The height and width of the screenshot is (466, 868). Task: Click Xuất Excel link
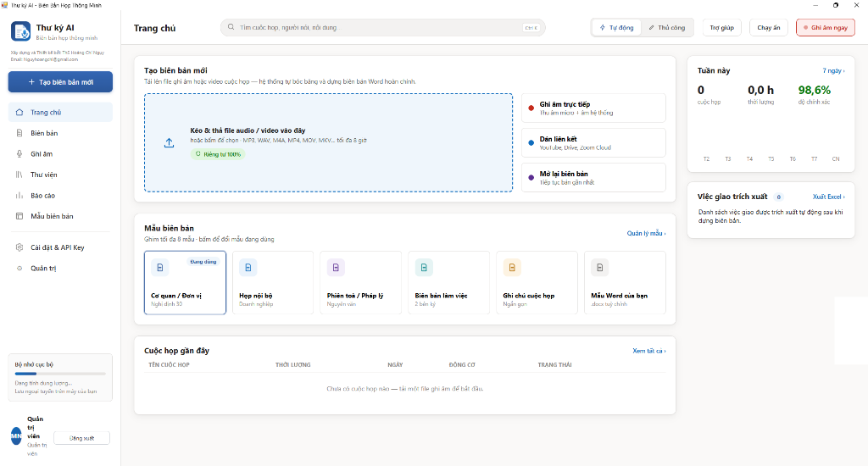[829, 197]
